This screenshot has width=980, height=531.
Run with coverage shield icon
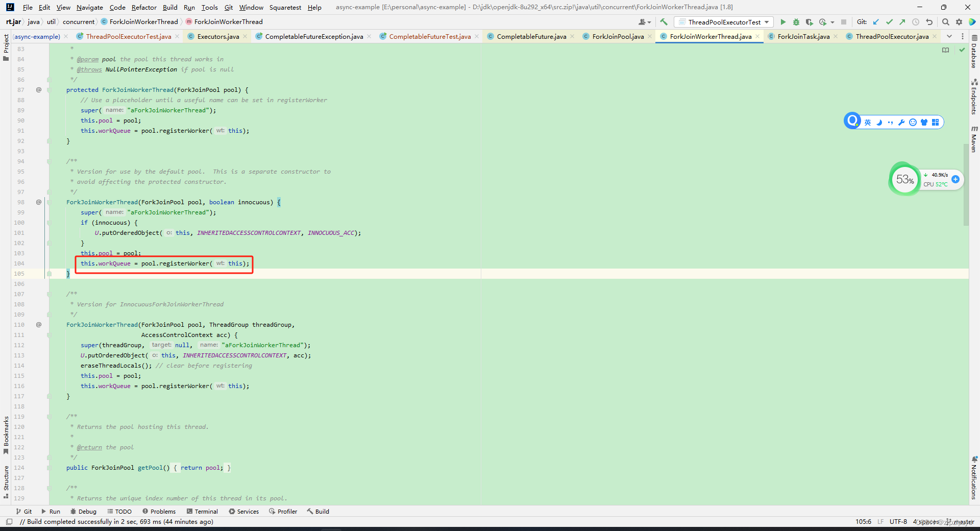pos(809,22)
